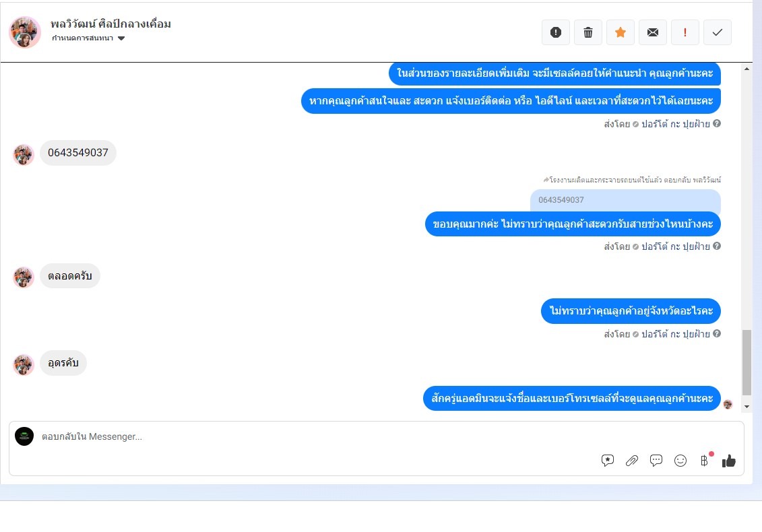Click scrollbar up arrow in chat
The height and width of the screenshot is (532, 762).
747,69
